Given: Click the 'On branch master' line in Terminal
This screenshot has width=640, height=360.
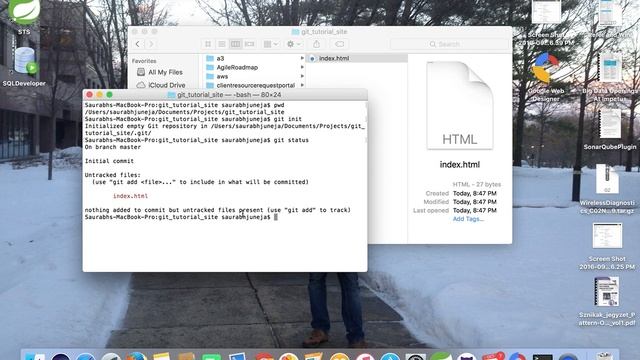Looking at the screenshot, I should (x=113, y=147).
